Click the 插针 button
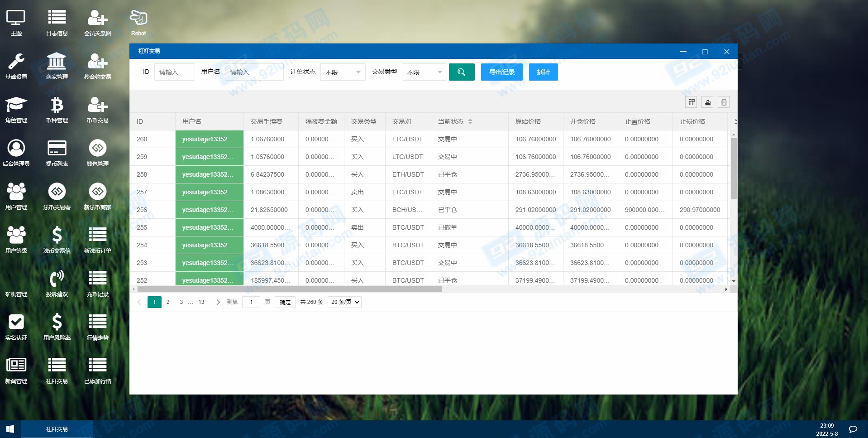This screenshot has height=438, width=868. click(x=543, y=72)
